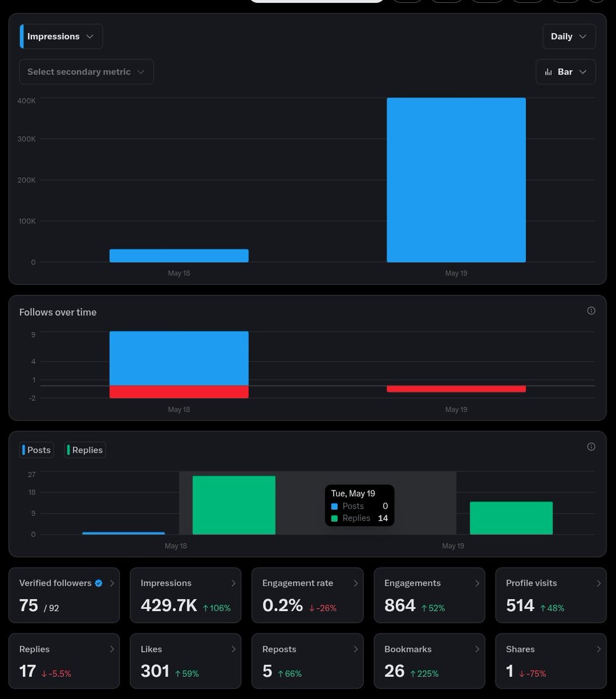Click the Replies 14 tooltip row

(359, 518)
